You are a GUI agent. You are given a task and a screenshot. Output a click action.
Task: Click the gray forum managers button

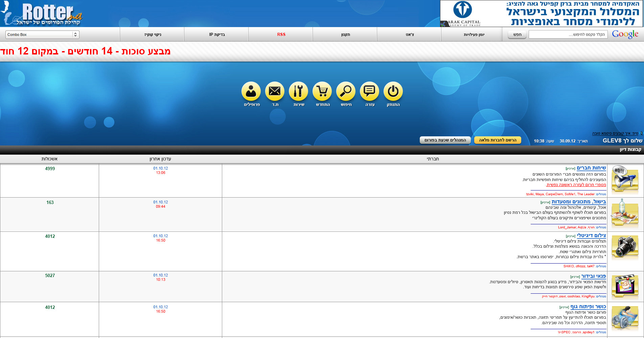coord(445,140)
